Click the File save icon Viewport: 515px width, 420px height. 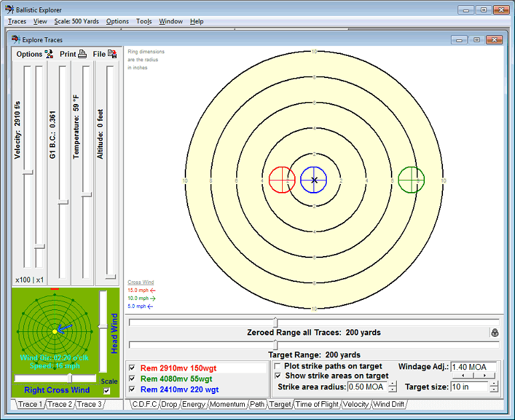click(x=112, y=54)
